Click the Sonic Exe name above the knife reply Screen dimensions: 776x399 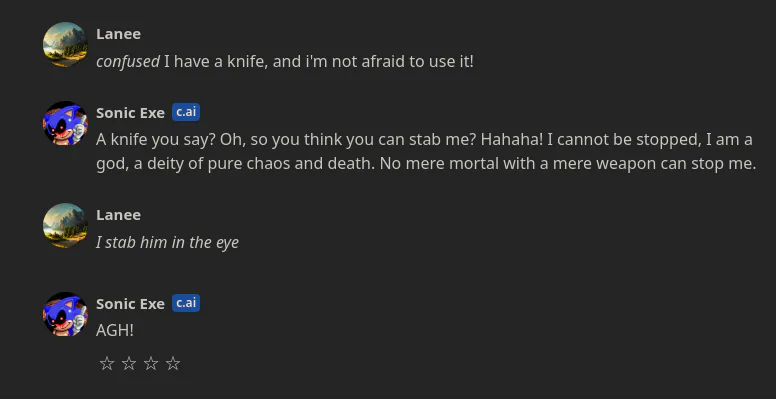coord(130,113)
